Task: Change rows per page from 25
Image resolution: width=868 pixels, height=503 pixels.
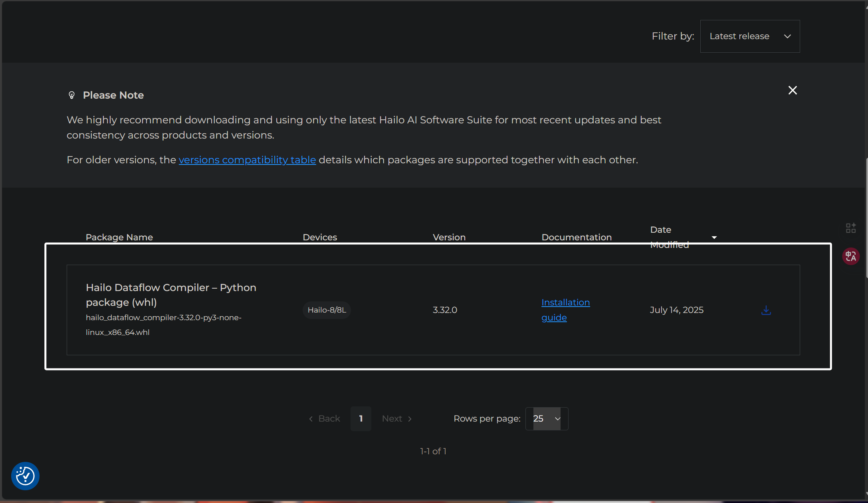Action: pos(547,418)
